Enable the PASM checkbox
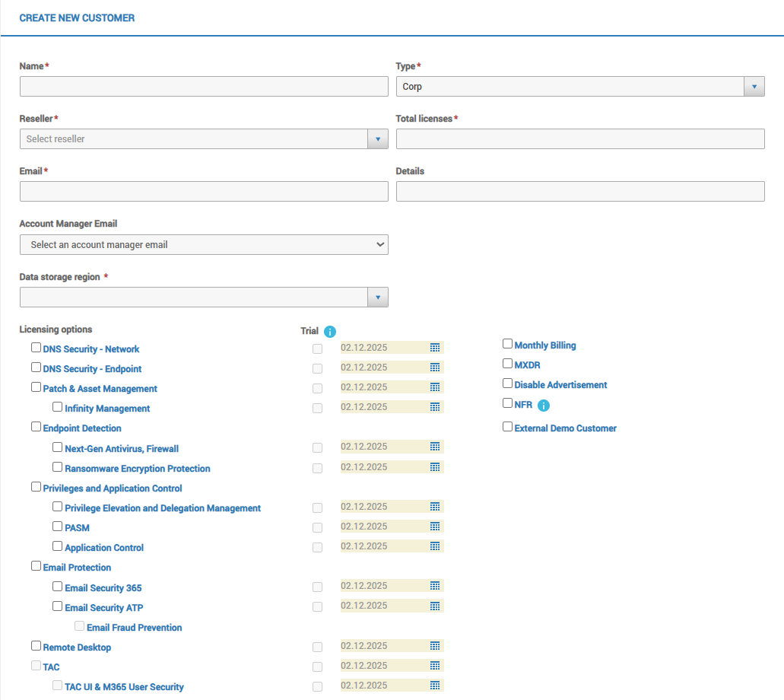The image size is (784, 700). point(58,527)
